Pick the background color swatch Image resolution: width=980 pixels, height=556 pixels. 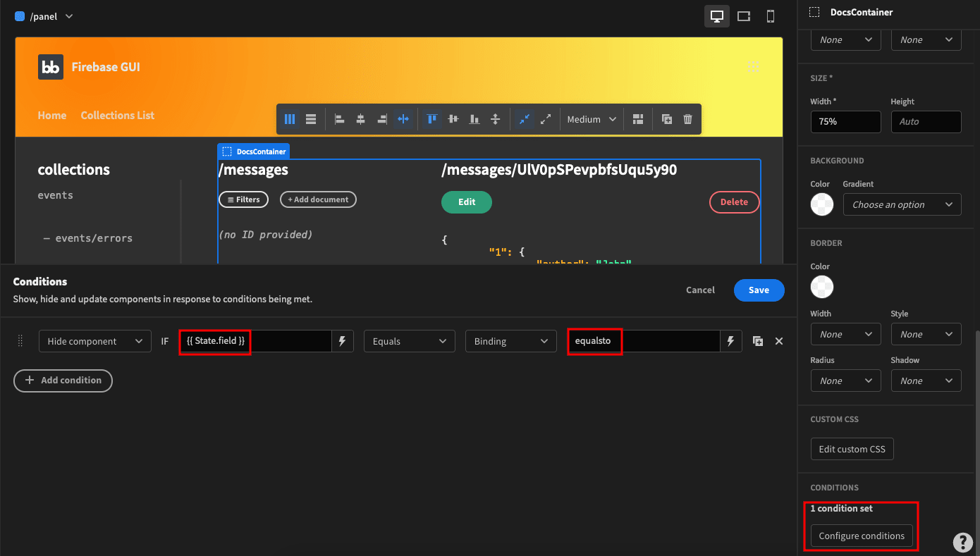pyautogui.click(x=822, y=204)
